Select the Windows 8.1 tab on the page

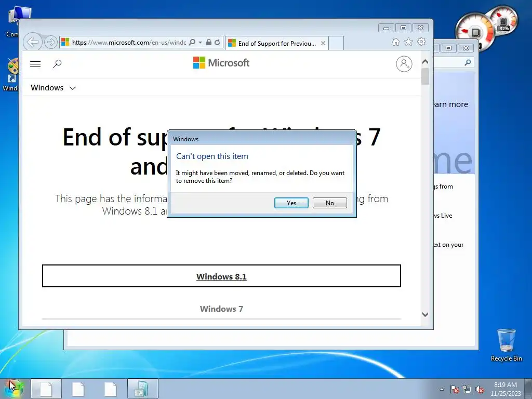221,276
